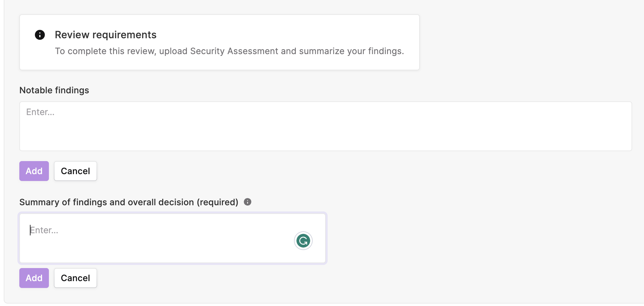
Task: Click the Review requirements info icon
Action: pos(40,35)
